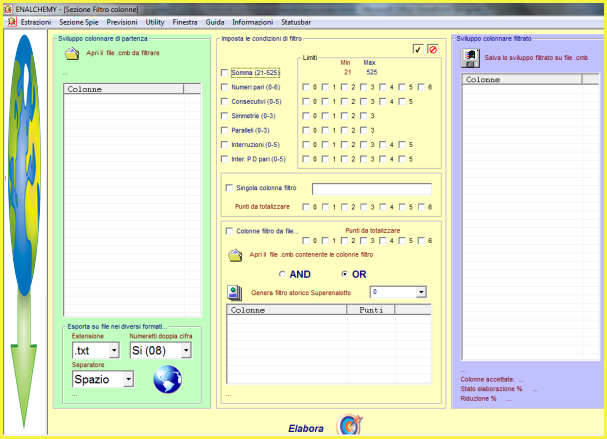Check the Paralleli (0-3) filter

[224, 130]
